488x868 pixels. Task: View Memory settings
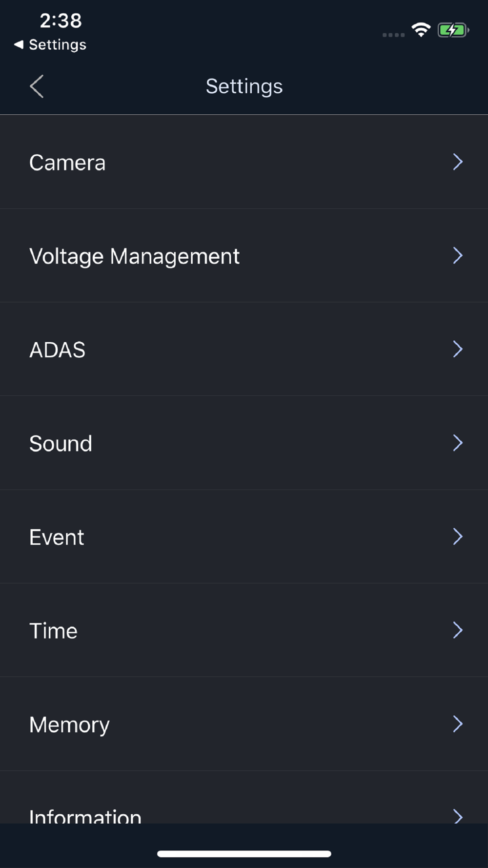coord(69,725)
